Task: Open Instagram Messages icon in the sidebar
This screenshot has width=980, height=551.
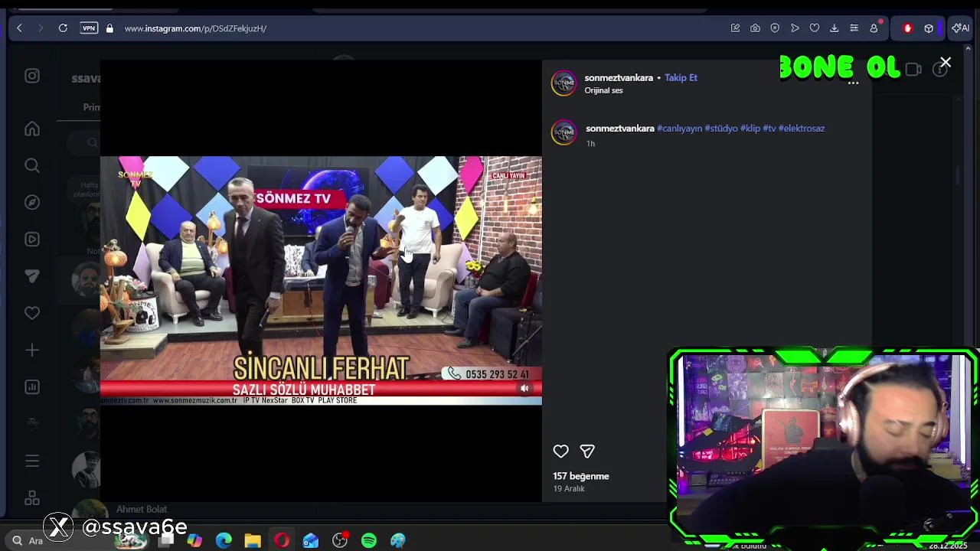Action: [x=32, y=276]
